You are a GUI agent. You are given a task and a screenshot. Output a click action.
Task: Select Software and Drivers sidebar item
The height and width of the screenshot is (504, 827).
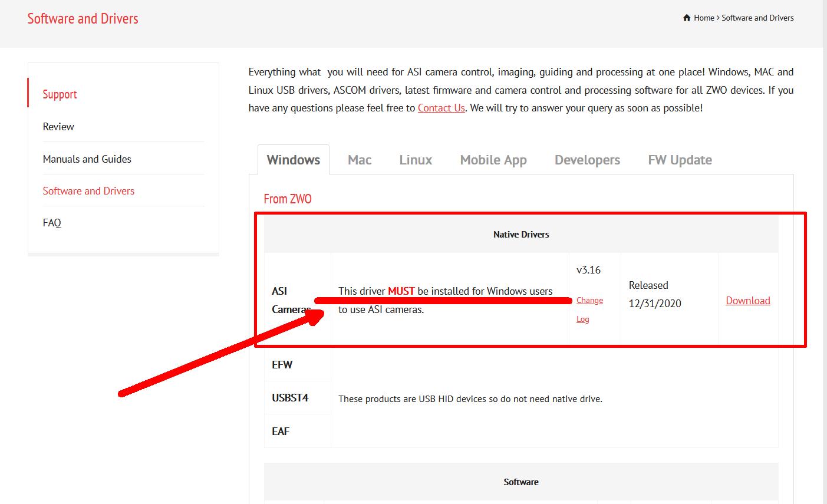tap(88, 190)
